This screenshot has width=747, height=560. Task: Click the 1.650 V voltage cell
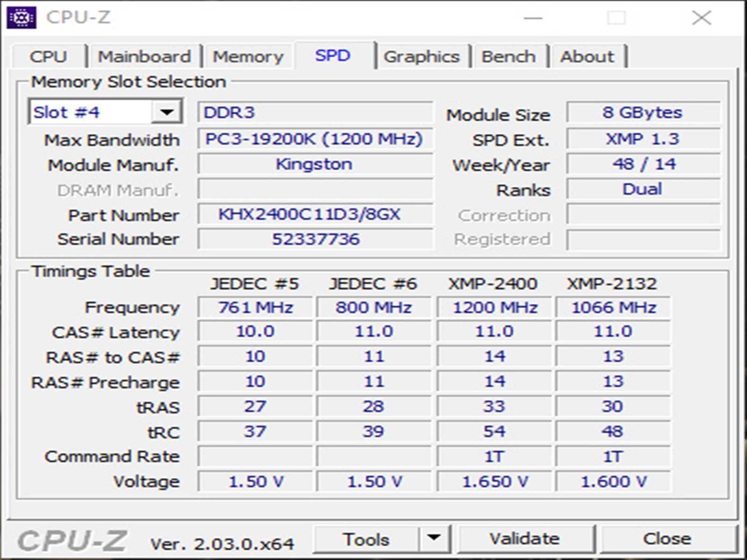494,482
